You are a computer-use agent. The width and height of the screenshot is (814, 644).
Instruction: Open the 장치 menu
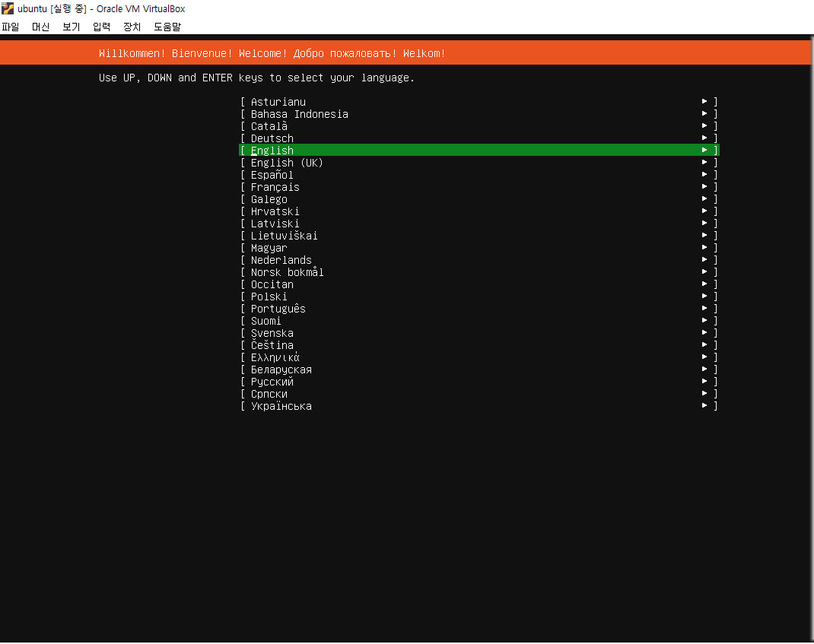point(132,27)
